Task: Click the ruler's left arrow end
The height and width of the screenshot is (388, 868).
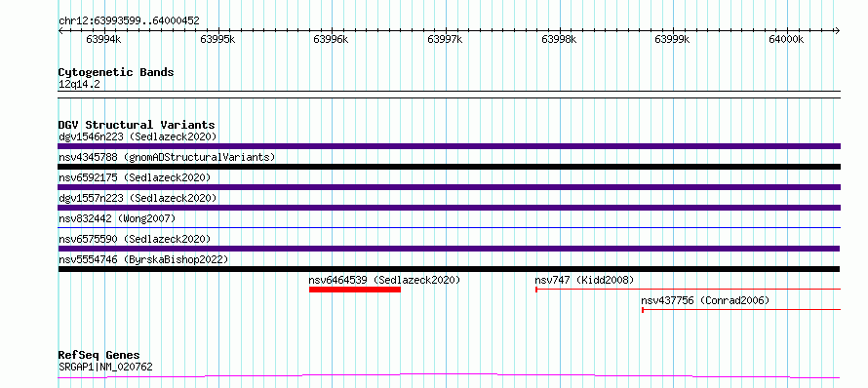Action: (60, 31)
